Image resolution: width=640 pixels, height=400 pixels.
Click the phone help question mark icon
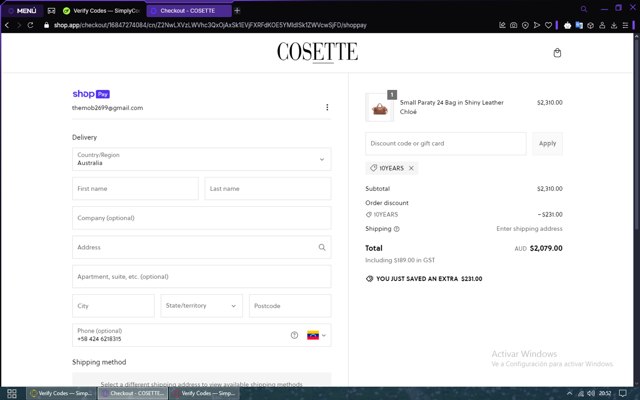point(294,335)
